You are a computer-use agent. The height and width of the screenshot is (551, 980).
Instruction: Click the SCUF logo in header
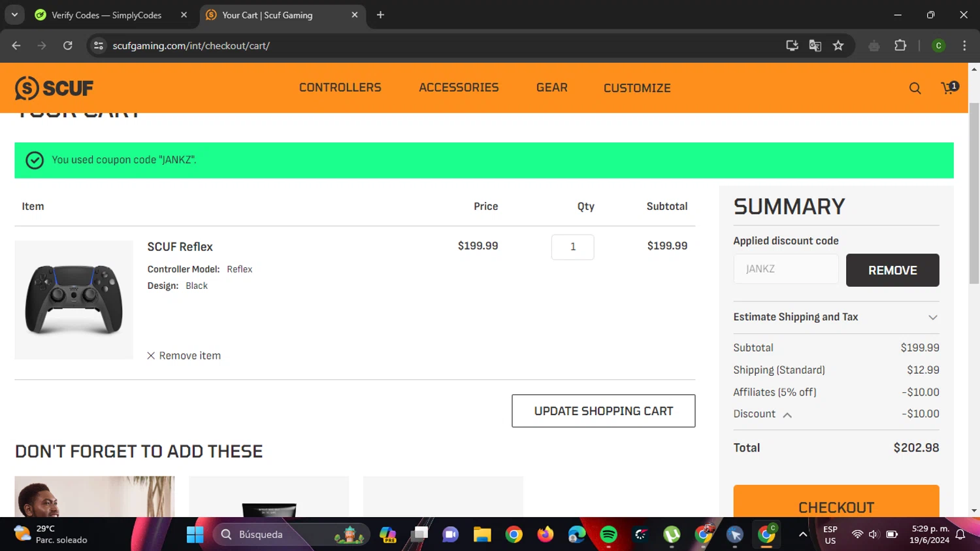point(54,88)
